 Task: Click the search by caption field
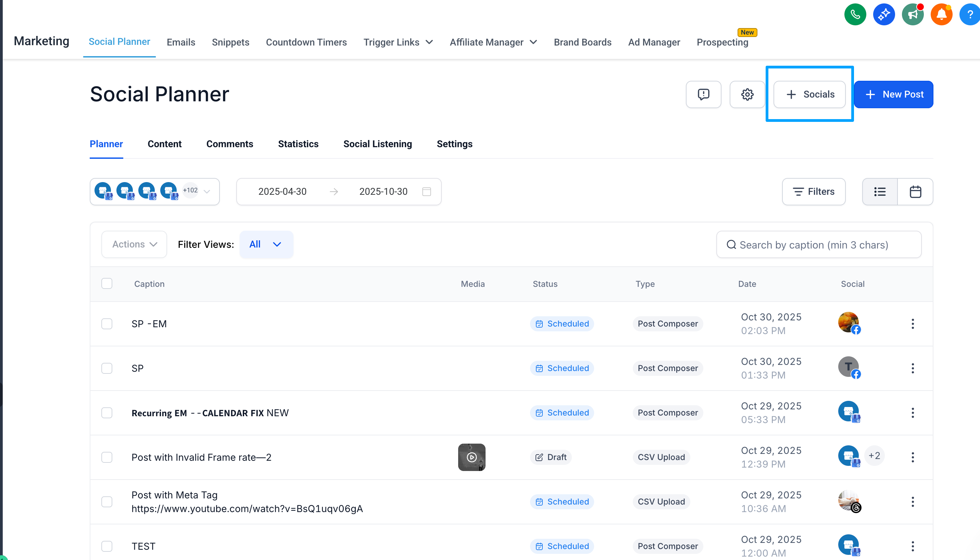(x=818, y=245)
